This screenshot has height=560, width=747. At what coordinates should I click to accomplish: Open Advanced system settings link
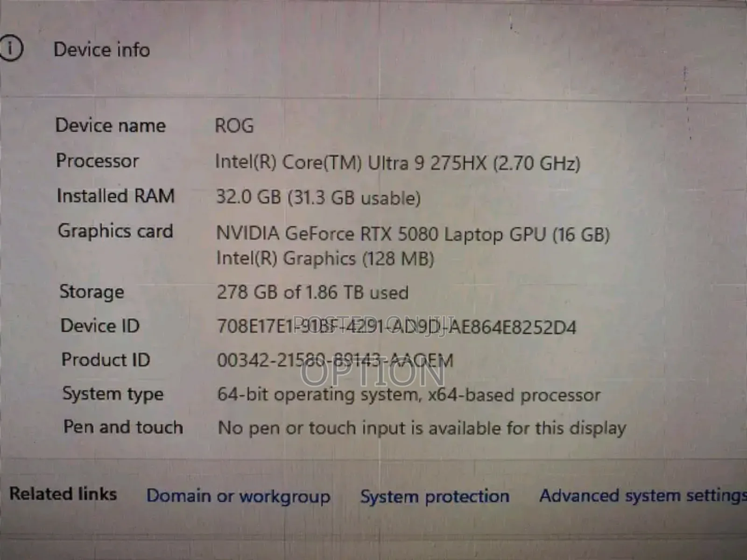643,496
